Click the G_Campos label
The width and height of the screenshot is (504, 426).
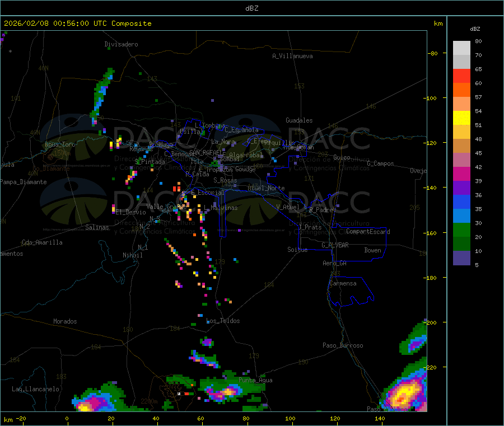(x=380, y=163)
